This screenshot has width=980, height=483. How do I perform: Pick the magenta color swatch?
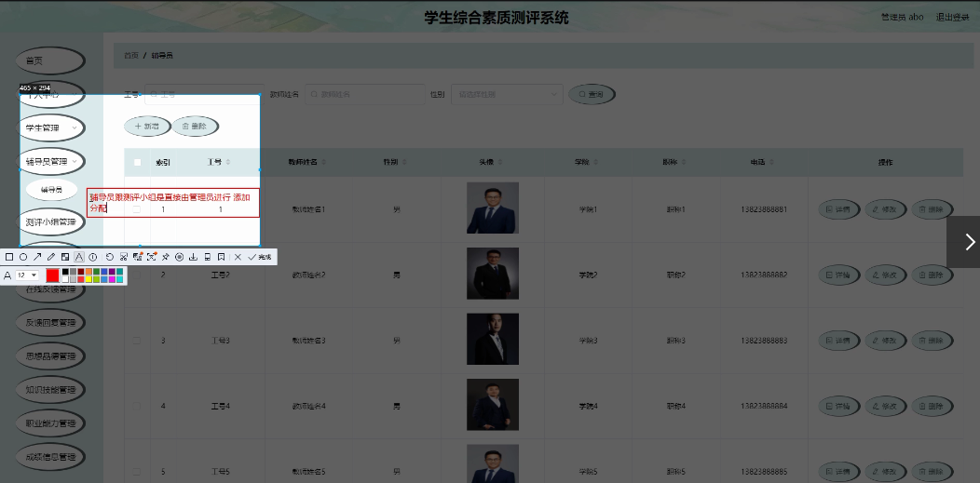pyautogui.click(x=112, y=279)
